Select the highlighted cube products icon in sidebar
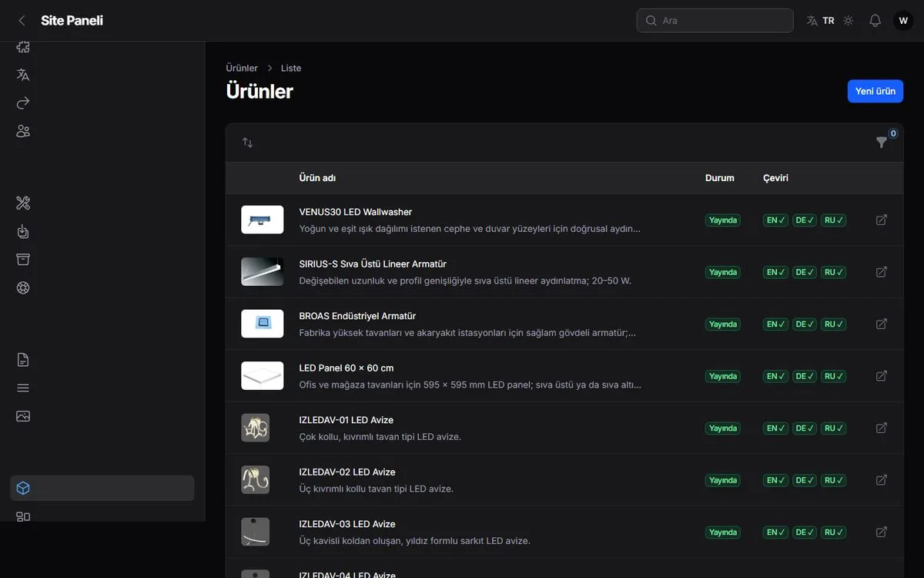 [x=102, y=488]
